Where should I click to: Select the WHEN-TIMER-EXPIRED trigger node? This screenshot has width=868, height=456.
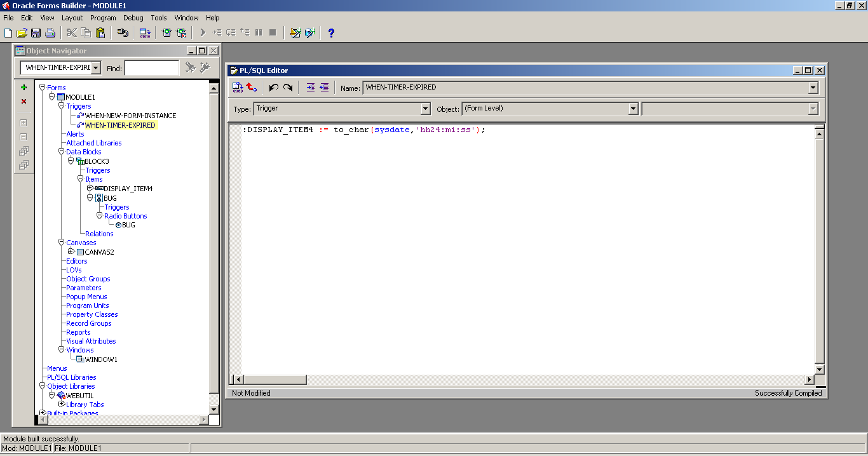pyautogui.click(x=120, y=125)
